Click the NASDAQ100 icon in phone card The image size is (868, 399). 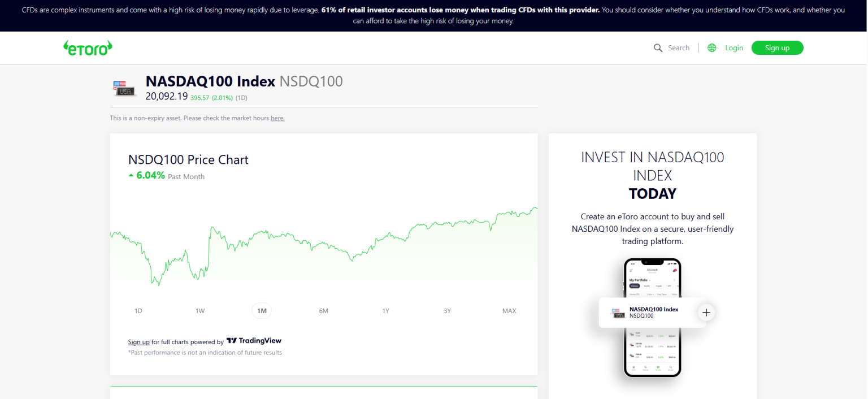(x=618, y=313)
